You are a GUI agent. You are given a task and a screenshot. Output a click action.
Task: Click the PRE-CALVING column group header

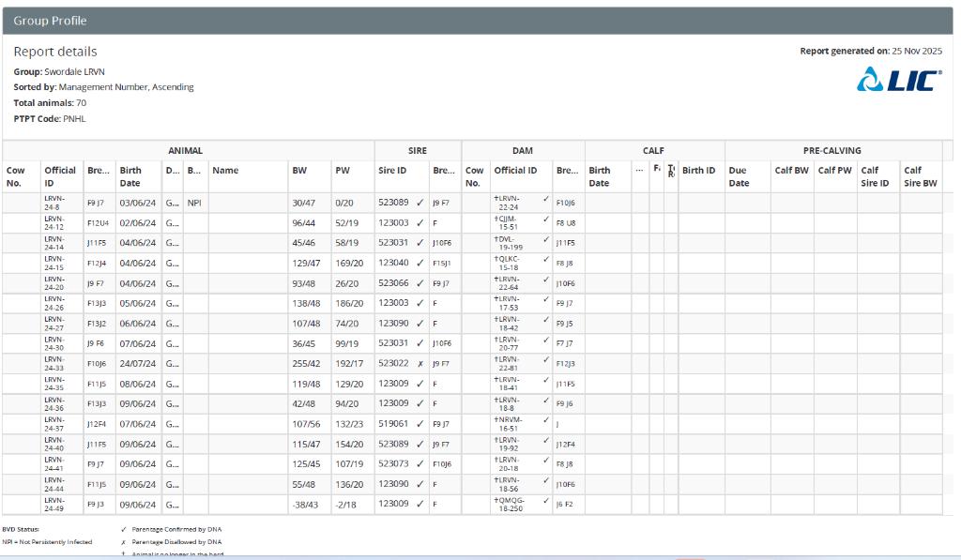pos(831,150)
